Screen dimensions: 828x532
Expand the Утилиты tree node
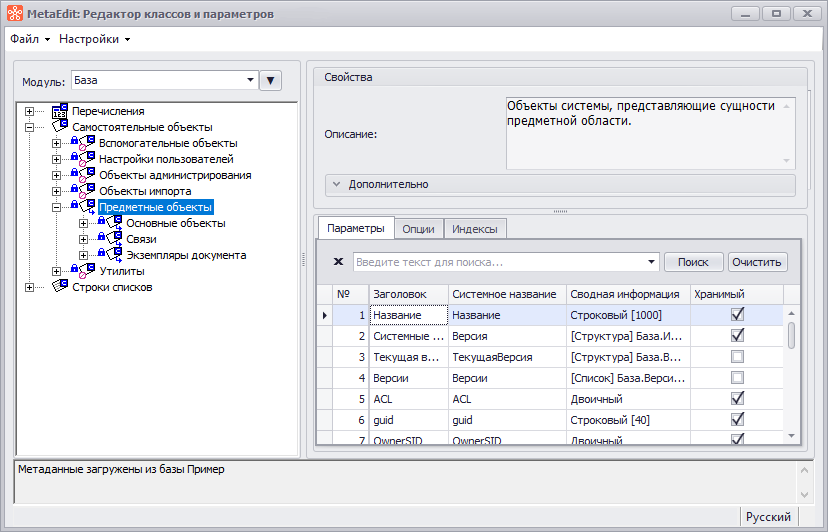point(57,271)
